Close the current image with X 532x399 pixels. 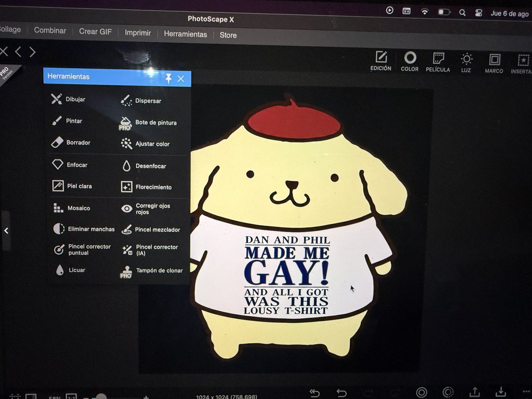(4, 51)
